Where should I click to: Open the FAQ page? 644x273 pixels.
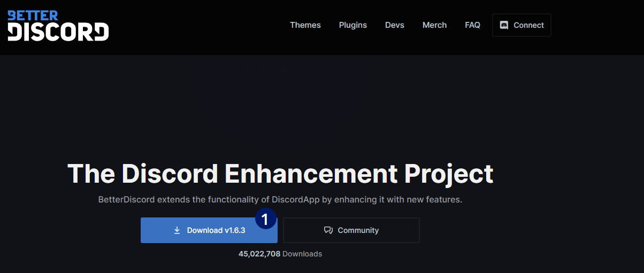tap(473, 25)
